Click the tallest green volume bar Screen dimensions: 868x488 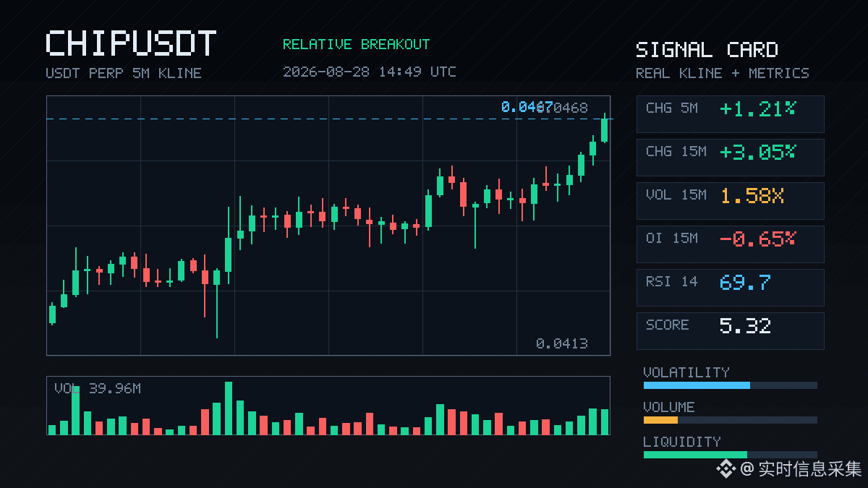[229, 408]
